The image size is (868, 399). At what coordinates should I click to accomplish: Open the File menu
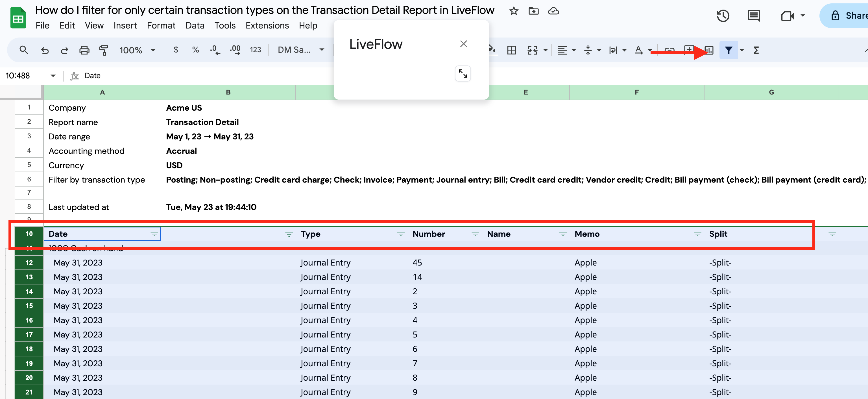tap(42, 26)
